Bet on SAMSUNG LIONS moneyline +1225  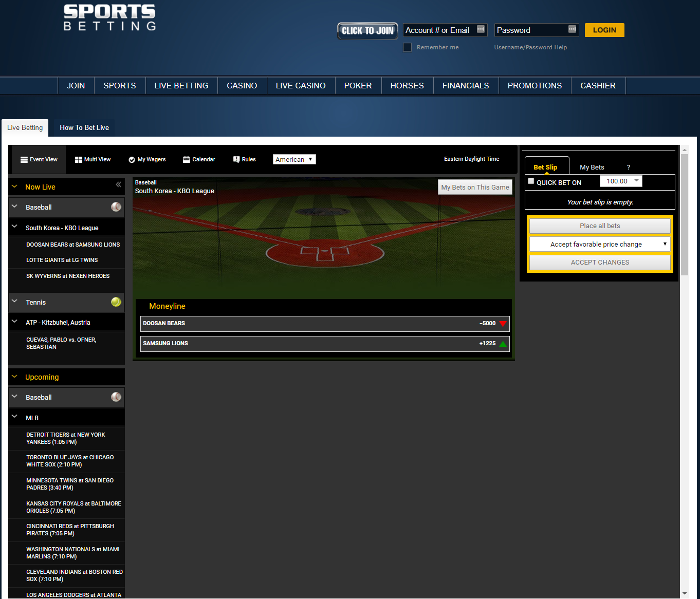coord(325,344)
